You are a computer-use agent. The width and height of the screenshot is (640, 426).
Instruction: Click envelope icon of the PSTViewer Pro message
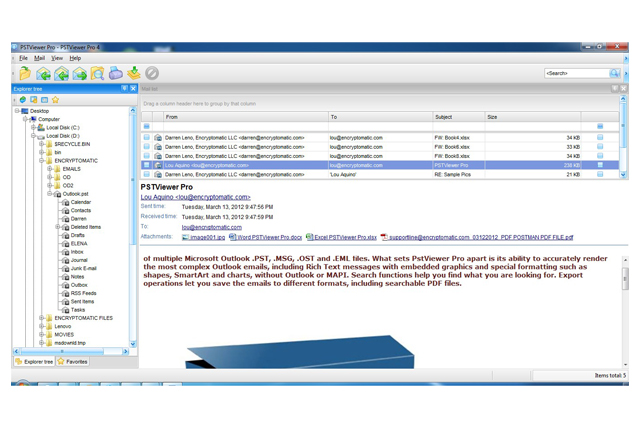[x=158, y=165]
